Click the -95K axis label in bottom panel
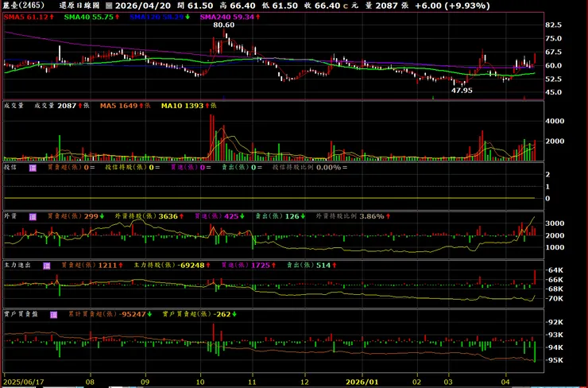The height and width of the screenshot is (388, 588). pyautogui.click(x=555, y=360)
